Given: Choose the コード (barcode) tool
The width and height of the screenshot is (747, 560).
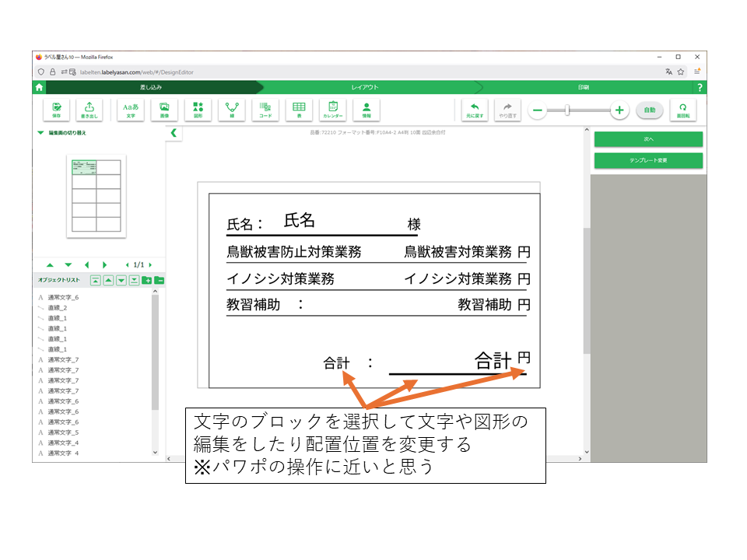Looking at the screenshot, I should pos(265,110).
